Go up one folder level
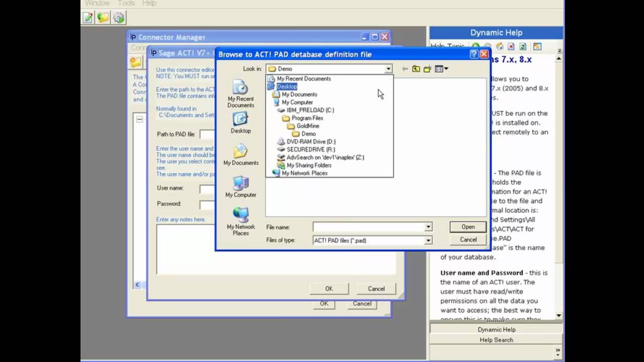 click(x=416, y=69)
